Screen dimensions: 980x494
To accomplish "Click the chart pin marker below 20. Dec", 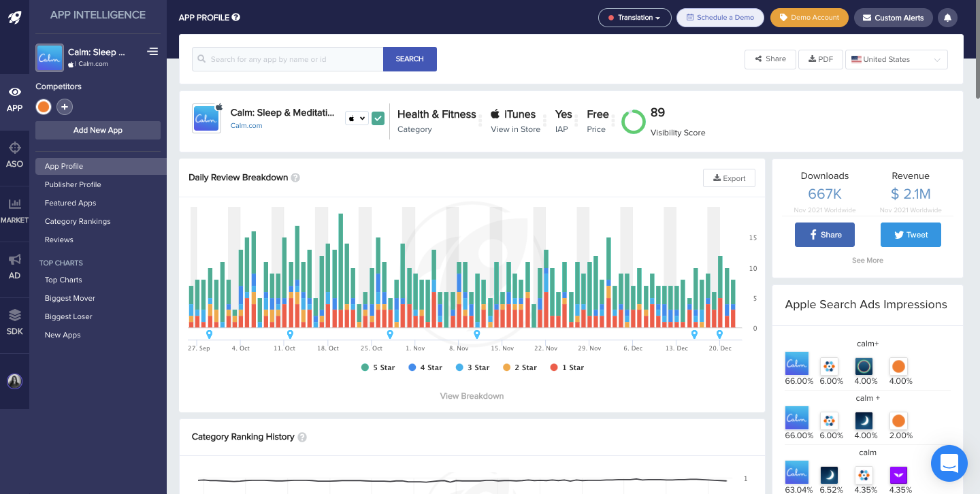I will coord(719,334).
